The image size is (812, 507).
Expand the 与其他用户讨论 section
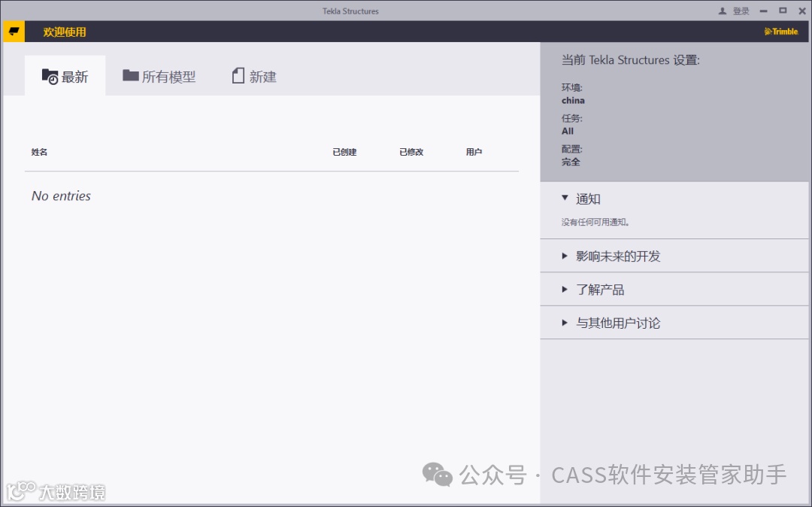point(674,323)
